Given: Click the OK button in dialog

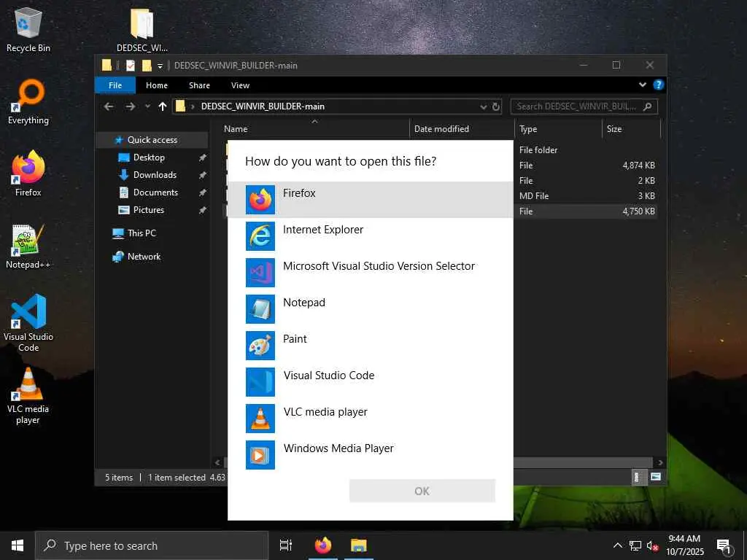Looking at the screenshot, I should 422,491.
